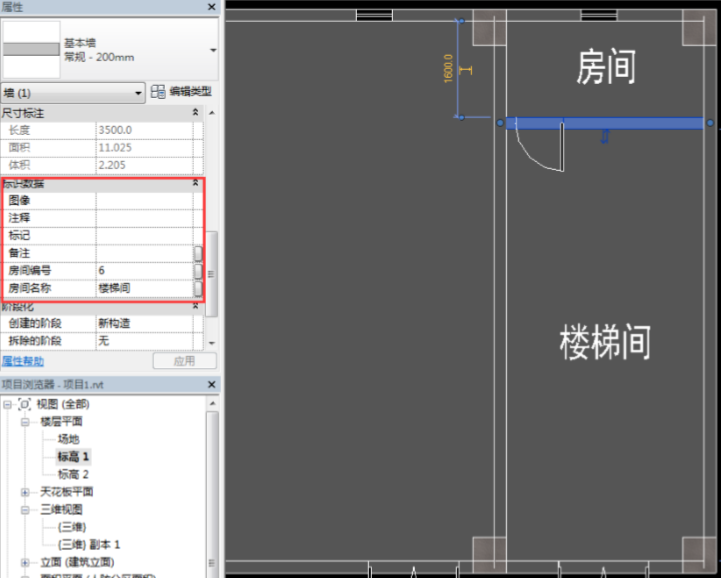This screenshot has width=721, height=578.
Task: Collapse the 阶段化 section
Action: pos(195,306)
